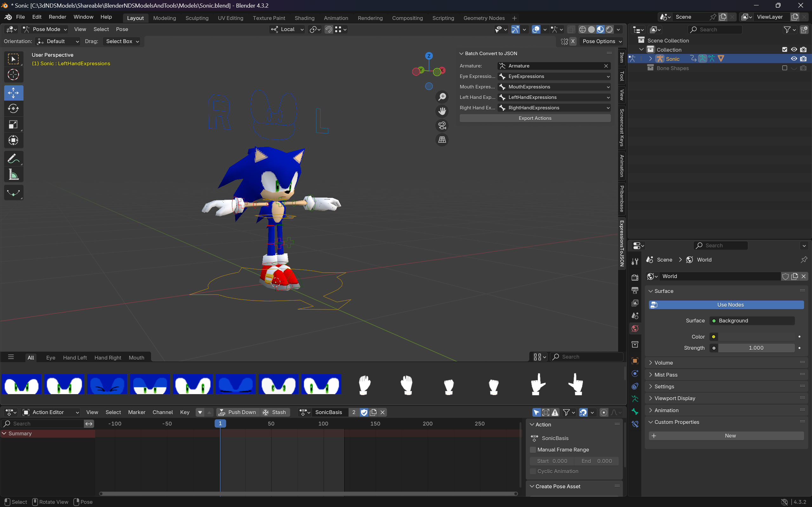Toggle Sonic visibility eye in outliner

[x=794, y=59]
